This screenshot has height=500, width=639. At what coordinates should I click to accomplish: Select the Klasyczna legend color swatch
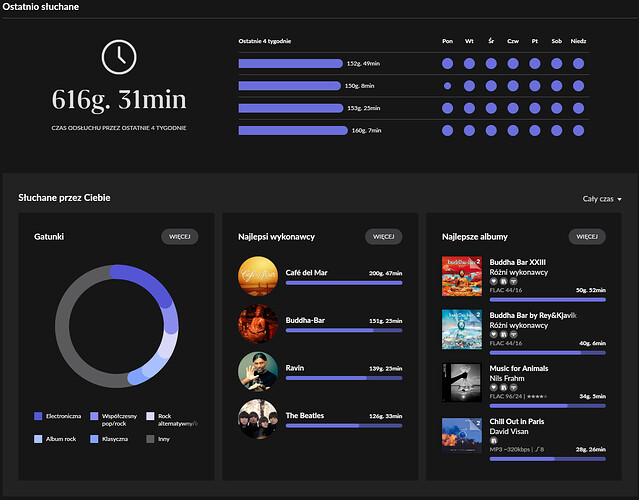coord(94,439)
